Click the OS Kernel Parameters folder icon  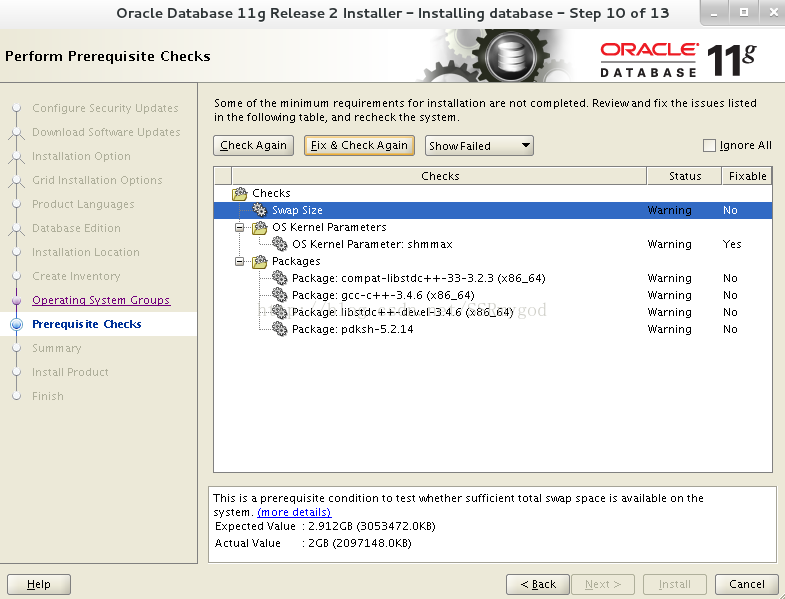[x=259, y=227]
